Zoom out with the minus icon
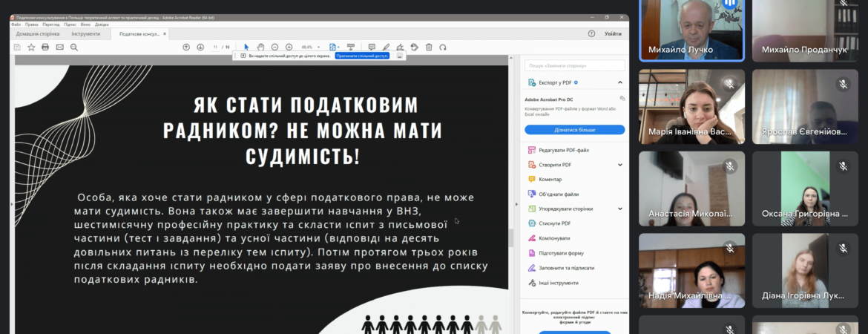 coord(274,47)
